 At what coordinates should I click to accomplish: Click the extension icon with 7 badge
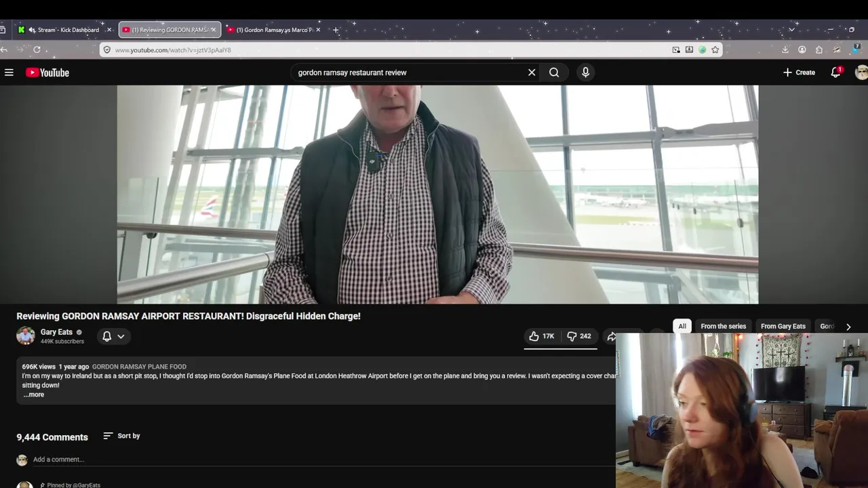855,49
